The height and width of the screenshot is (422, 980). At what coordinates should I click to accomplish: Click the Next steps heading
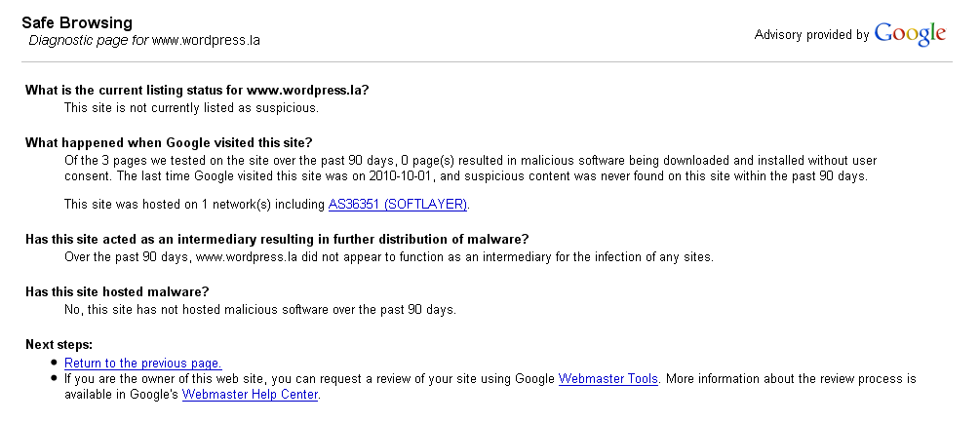(59, 345)
